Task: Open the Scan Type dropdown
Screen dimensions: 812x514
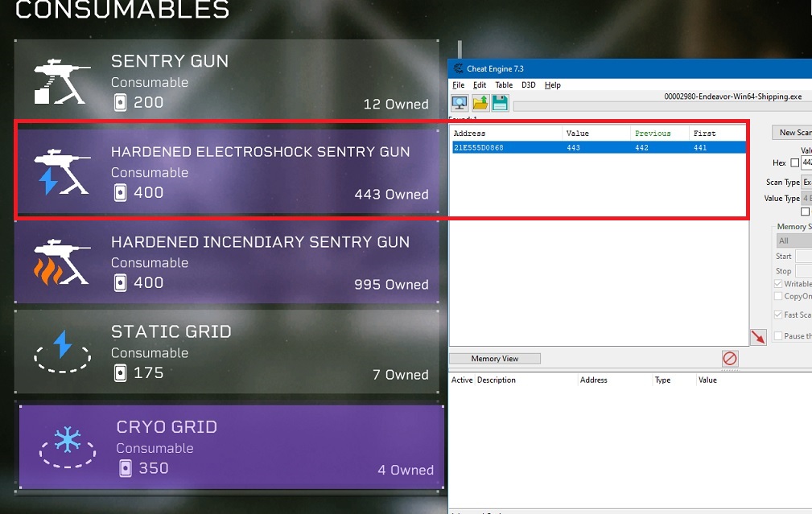Action: (806, 183)
